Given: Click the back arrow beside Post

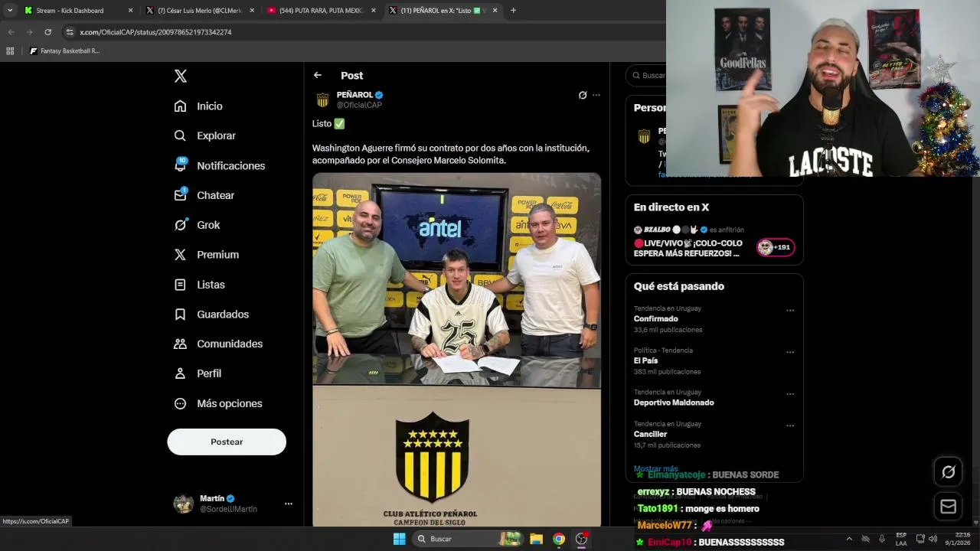Looking at the screenshot, I should coord(318,75).
